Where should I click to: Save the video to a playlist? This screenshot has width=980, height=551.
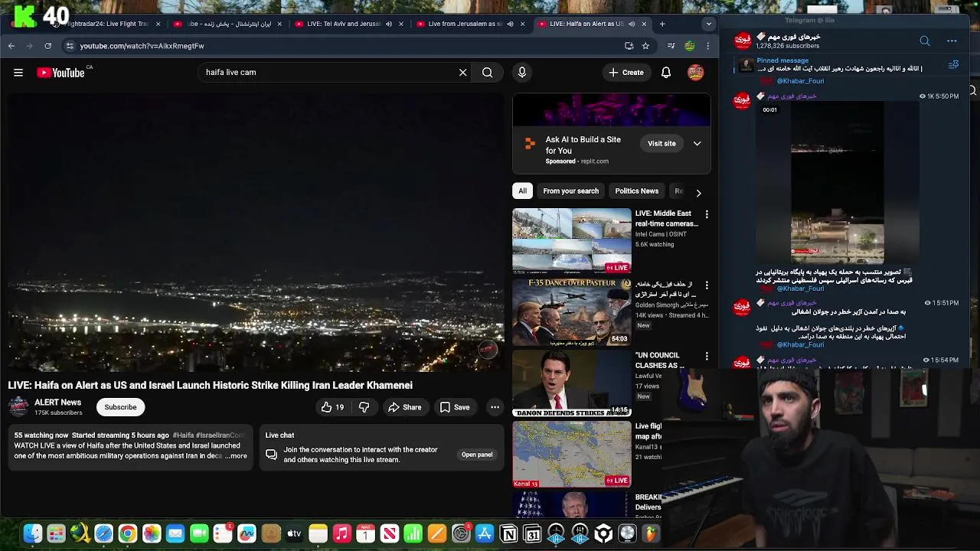pyautogui.click(x=455, y=407)
